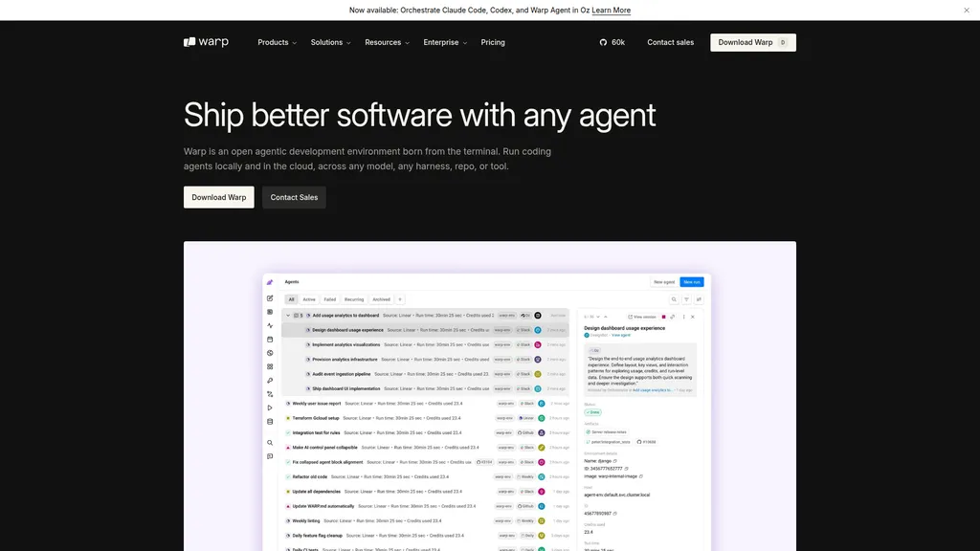Screen dimensions: 980x551
Task: Click the stop square icon in detail panel
Action: (664, 317)
